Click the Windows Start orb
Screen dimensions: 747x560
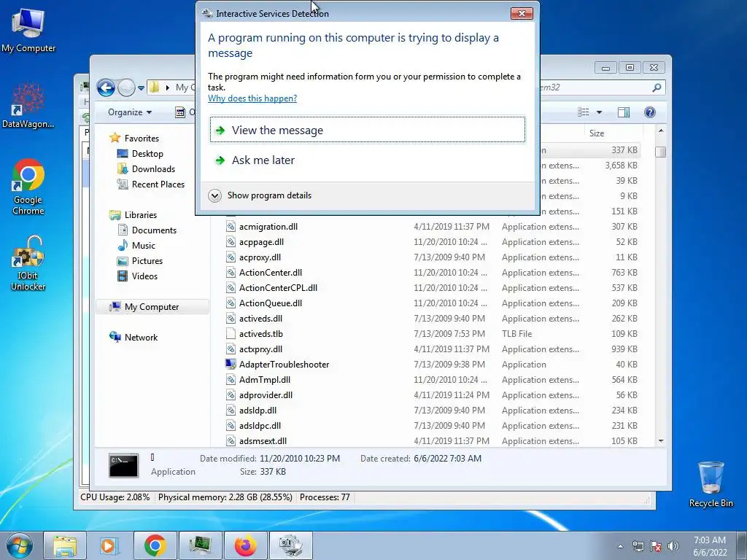click(x=20, y=545)
